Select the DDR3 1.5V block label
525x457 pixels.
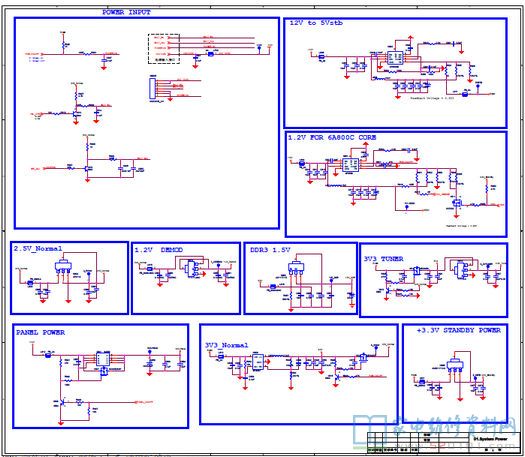click(270, 250)
